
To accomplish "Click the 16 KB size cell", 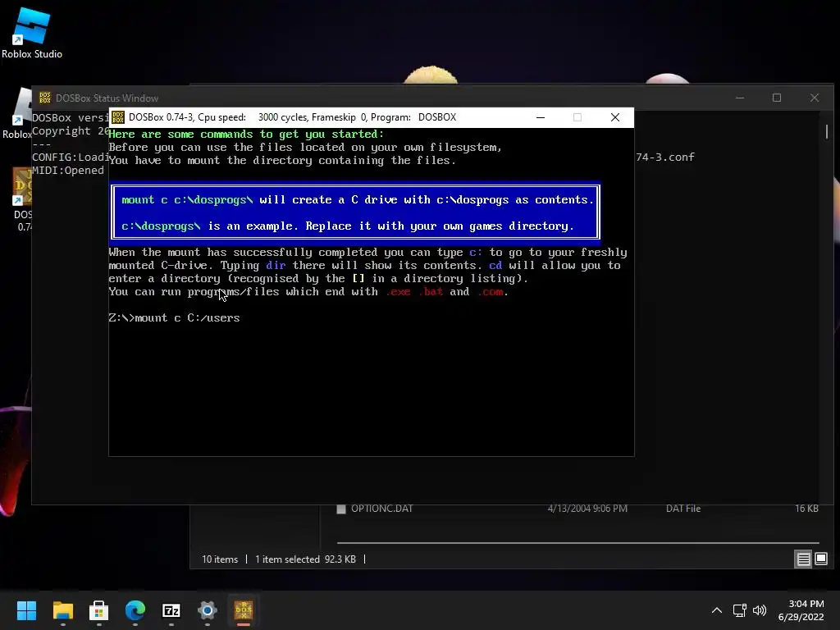I will pos(806,509).
